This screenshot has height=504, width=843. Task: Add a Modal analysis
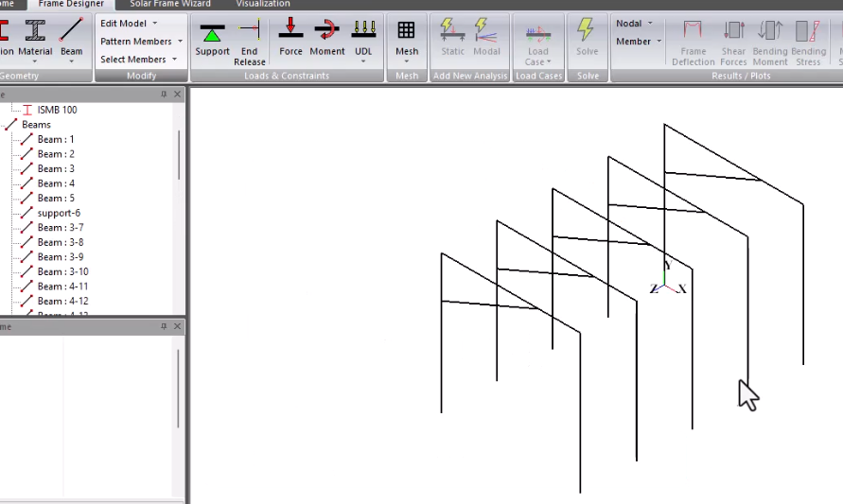point(486,37)
